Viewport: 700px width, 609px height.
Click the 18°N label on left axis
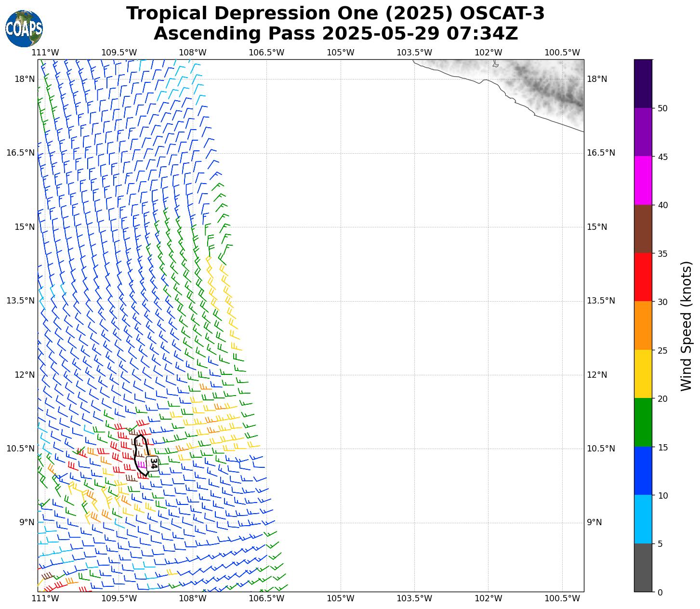[x=25, y=79]
